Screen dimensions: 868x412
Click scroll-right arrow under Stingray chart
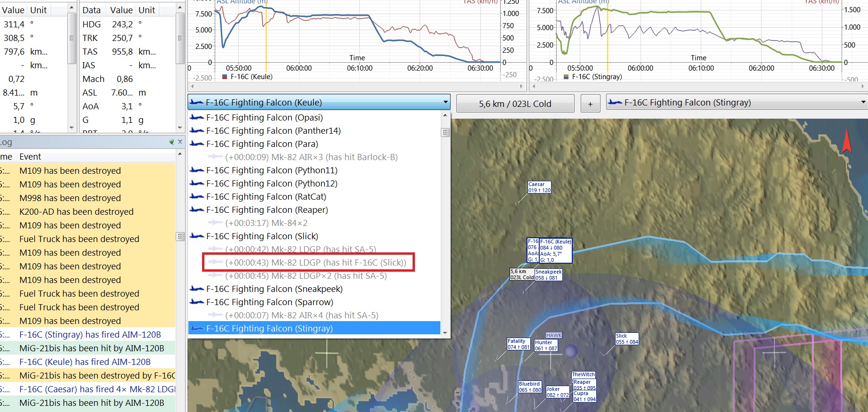pyautogui.click(x=863, y=87)
